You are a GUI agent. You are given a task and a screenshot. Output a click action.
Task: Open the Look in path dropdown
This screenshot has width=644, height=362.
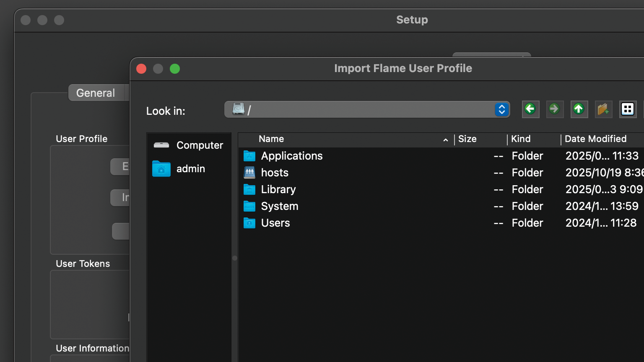502,110
